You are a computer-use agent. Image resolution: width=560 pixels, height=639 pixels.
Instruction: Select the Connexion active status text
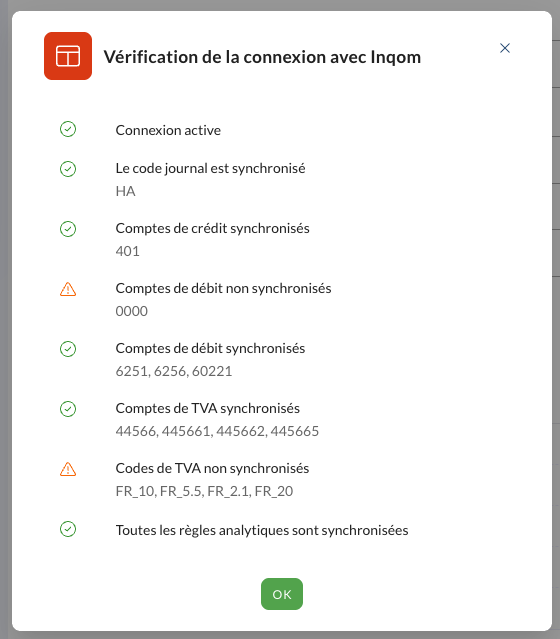(x=168, y=130)
